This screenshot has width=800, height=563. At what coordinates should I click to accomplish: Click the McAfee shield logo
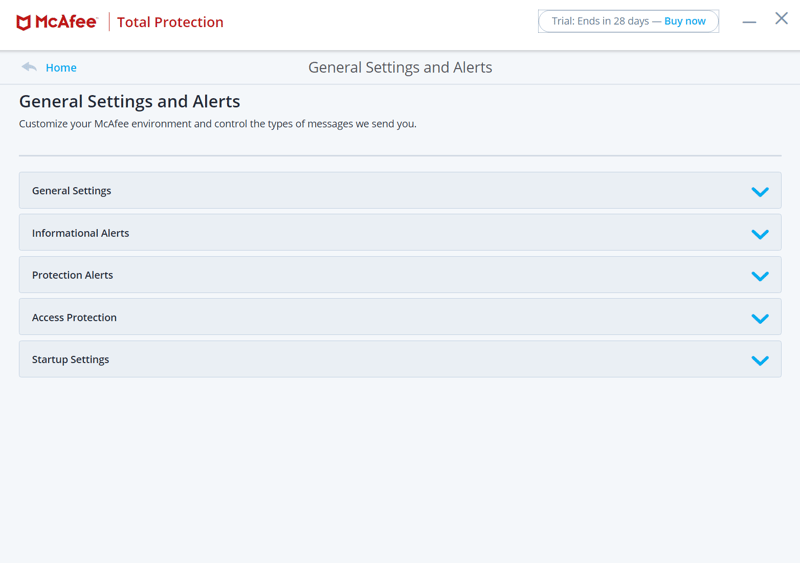(x=23, y=22)
